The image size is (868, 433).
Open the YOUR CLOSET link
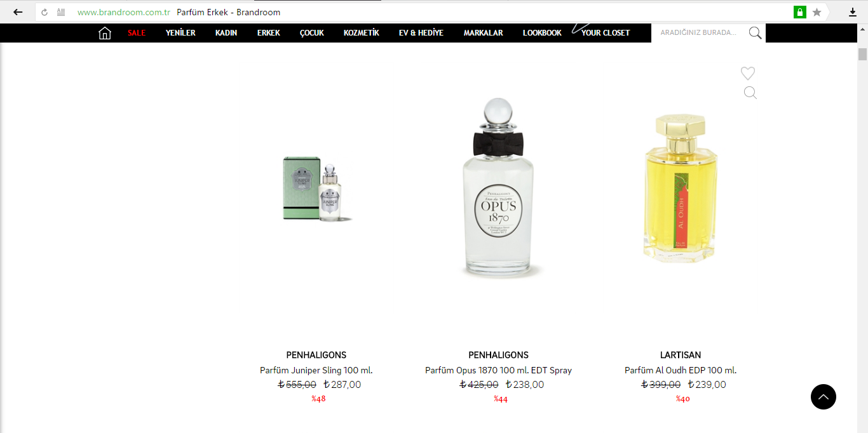tap(606, 33)
